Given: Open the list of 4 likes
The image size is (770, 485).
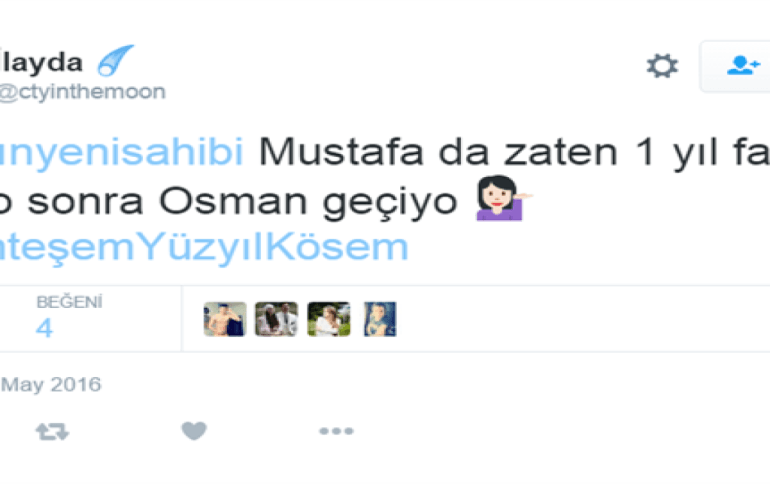Looking at the screenshot, I should pos(44,328).
